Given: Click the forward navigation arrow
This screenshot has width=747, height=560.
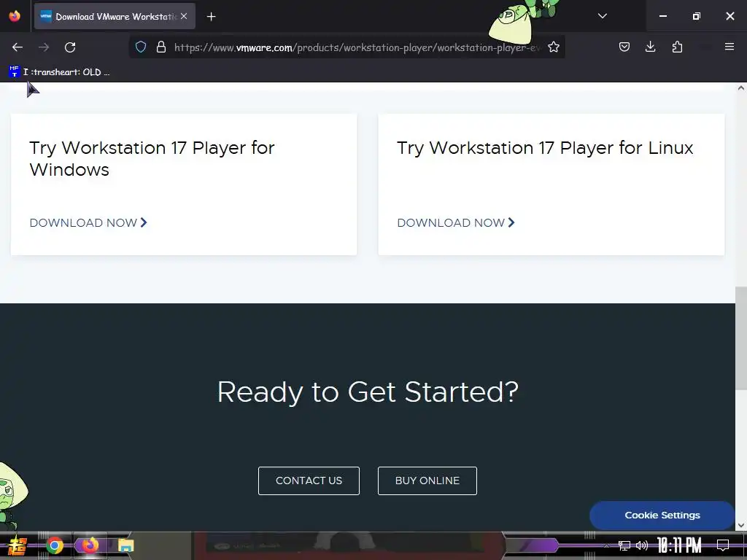Looking at the screenshot, I should tap(44, 47).
